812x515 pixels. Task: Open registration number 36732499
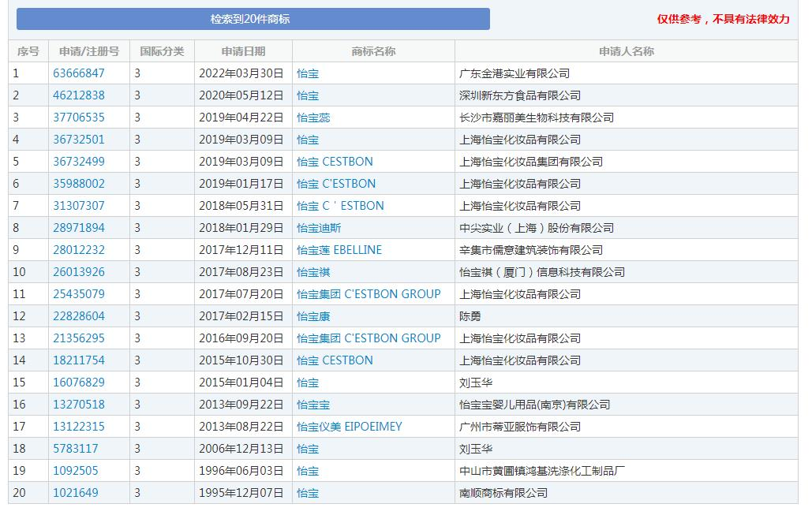(79, 162)
